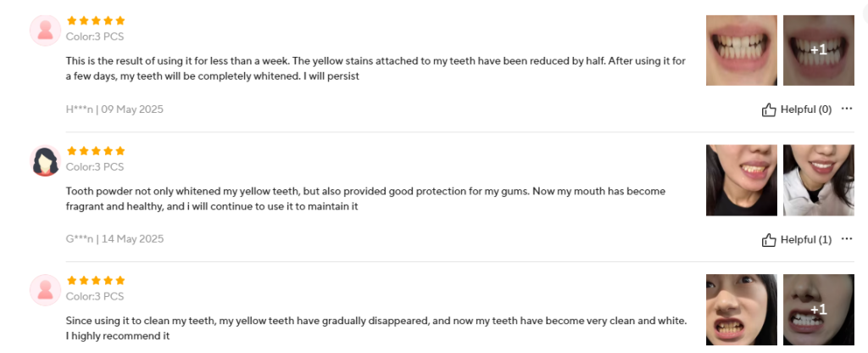Click thumbs-up icon on G***n's review
This screenshot has width=868, height=353.
769,239
